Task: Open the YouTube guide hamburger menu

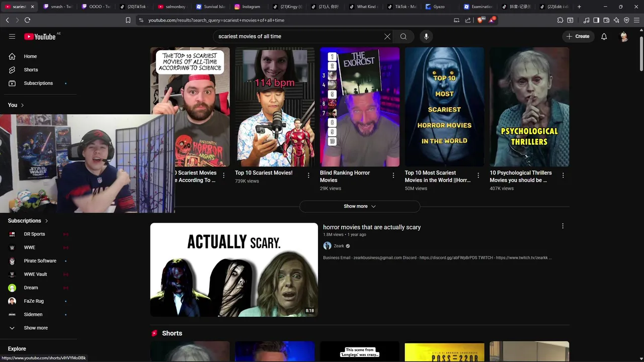Action: click(12, 36)
